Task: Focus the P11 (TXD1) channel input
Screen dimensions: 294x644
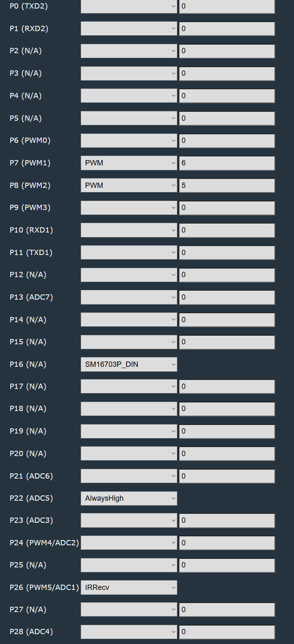Action: coord(227,253)
